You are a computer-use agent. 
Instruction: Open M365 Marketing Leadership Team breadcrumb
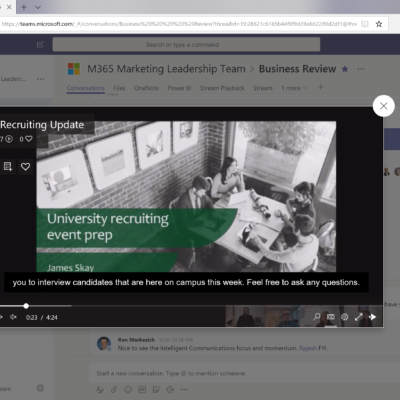pos(166,69)
